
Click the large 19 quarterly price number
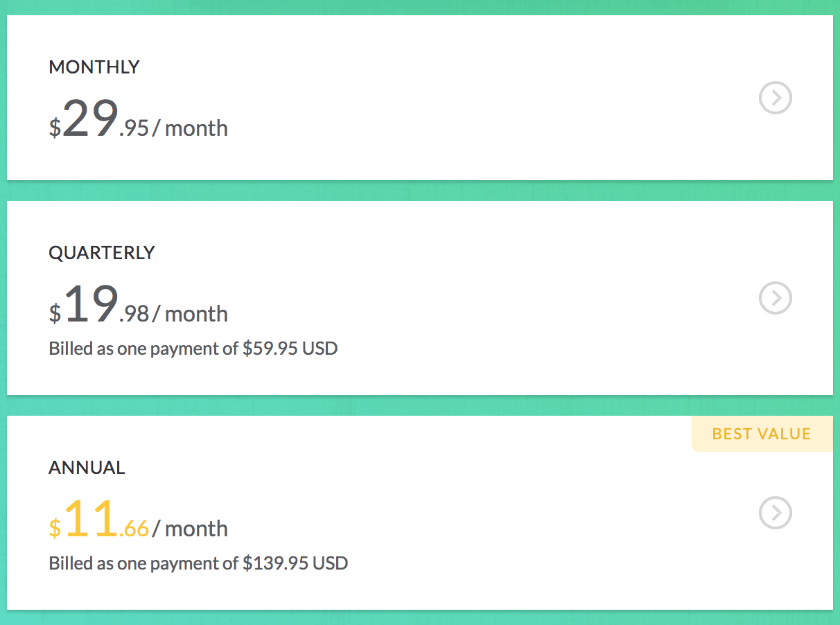tap(91, 304)
